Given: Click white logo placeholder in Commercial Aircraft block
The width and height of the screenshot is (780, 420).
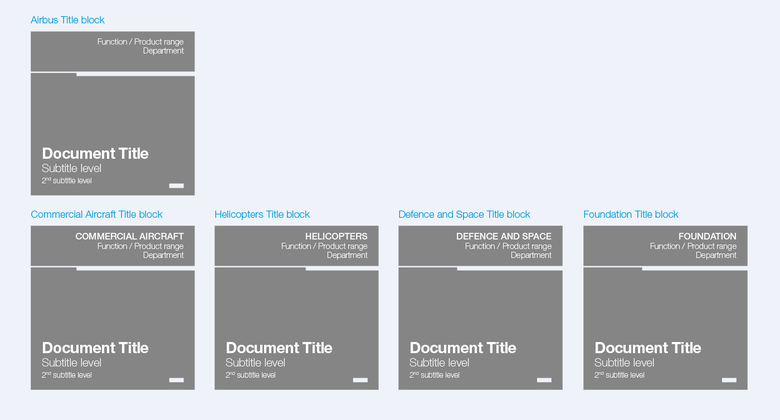Looking at the screenshot, I should (177, 380).
